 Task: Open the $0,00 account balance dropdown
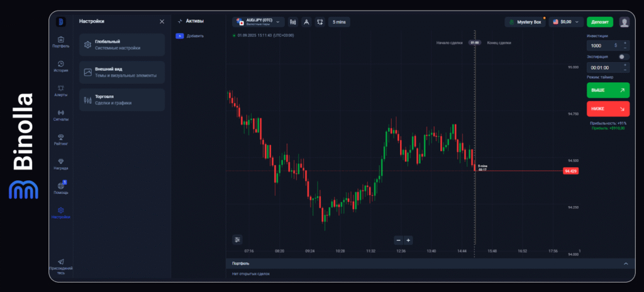565,22
